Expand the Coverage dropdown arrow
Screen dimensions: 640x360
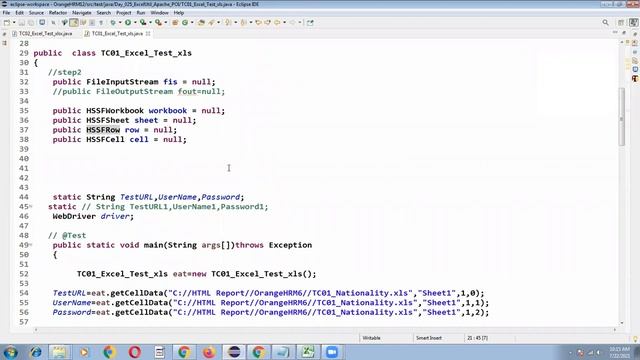pos(150,22)
